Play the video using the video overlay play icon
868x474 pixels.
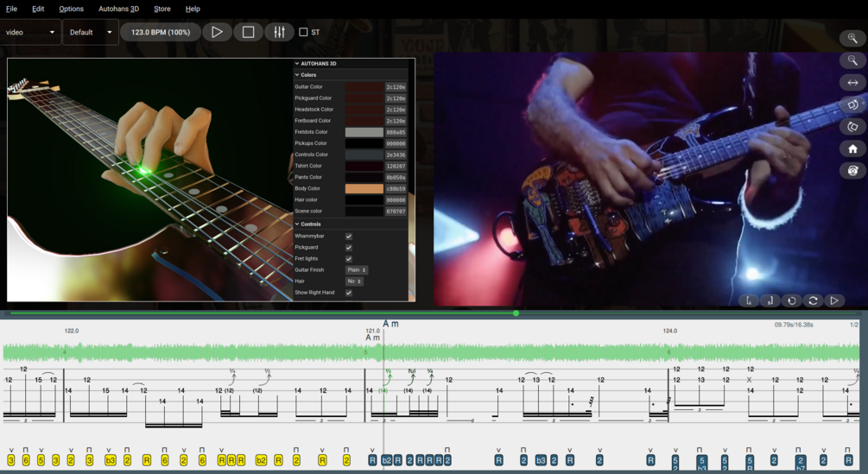pyautogui.click(x=834, y=300)
